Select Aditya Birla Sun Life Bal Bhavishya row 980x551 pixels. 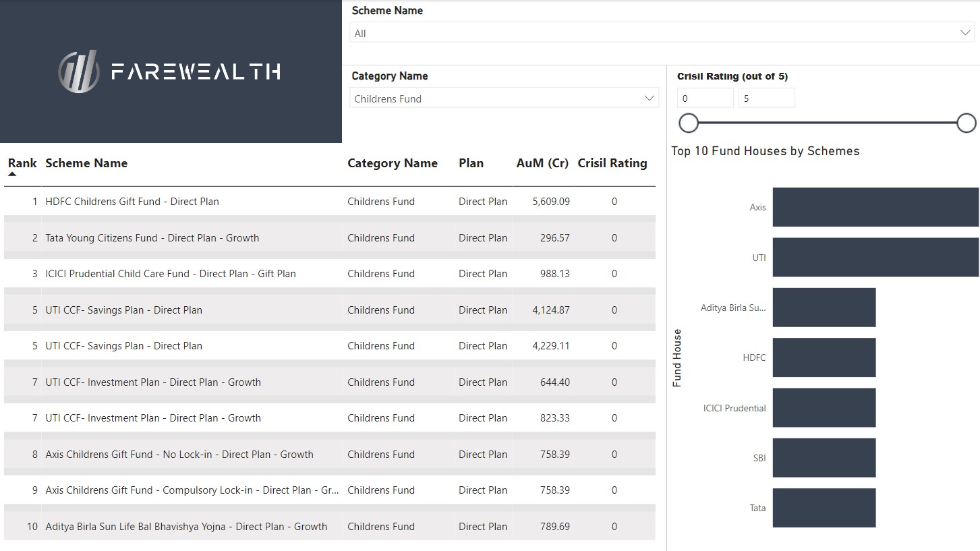[x=186, y=527]
